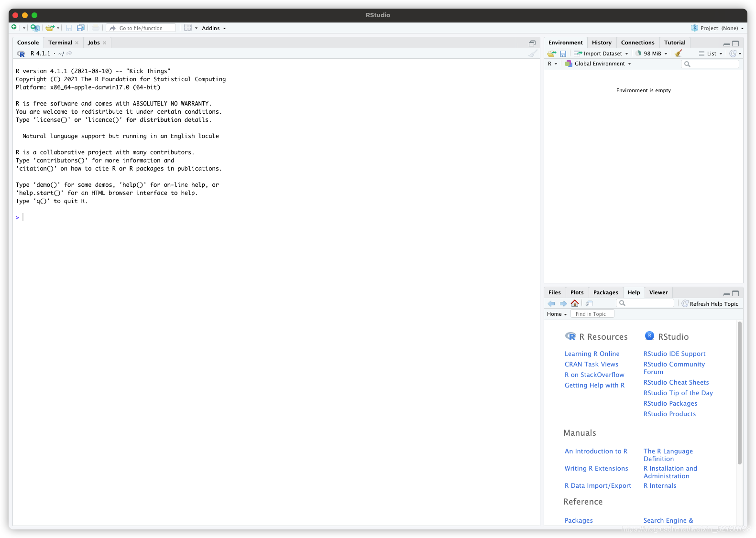756x538 pixels.
Task: Refresh the Environment pane icon
Action: (733, 54)
